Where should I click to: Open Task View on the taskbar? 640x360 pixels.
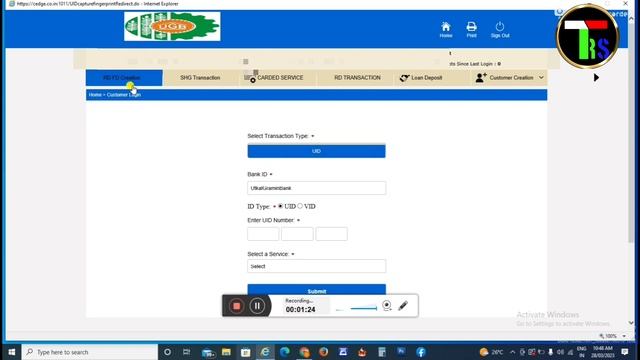point(187,352)
